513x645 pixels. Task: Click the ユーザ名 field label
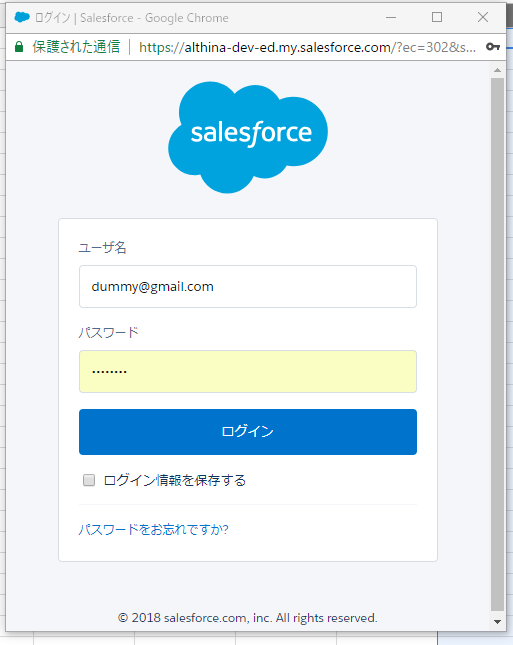click(102, 248)
